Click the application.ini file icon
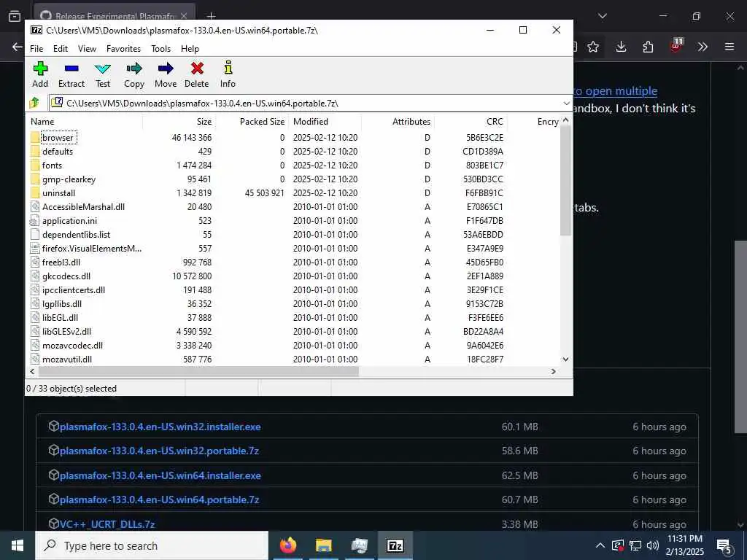The image size is (747, 560). point(35,220)
